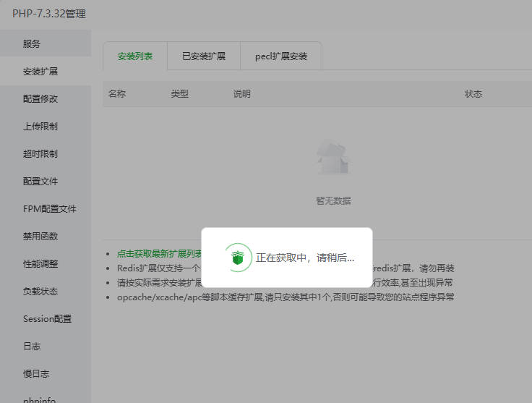
Task: Click the 状态 column header
Action: [x=473, y=94]
